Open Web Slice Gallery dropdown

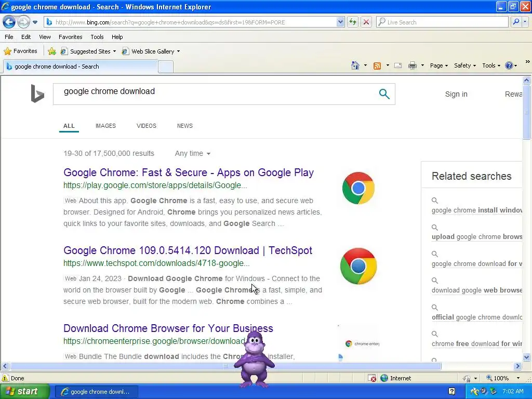coord(151,51)
